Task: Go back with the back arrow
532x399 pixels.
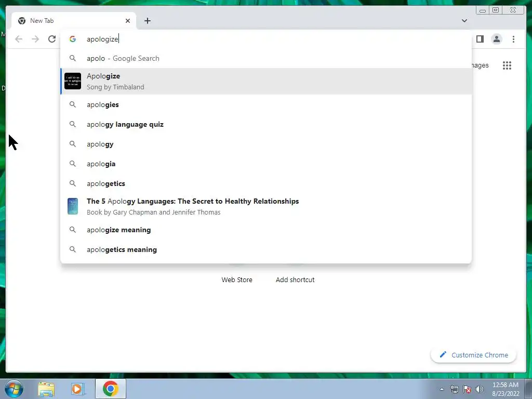Action: coord(19,39)
